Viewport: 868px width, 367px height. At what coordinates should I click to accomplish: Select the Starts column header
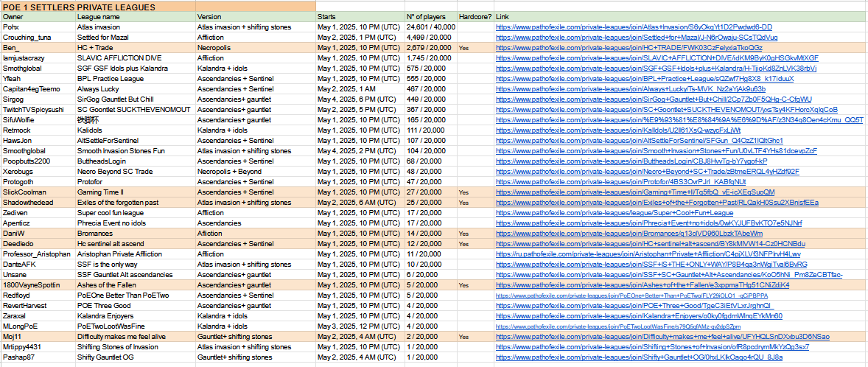[x=360, y=17]
